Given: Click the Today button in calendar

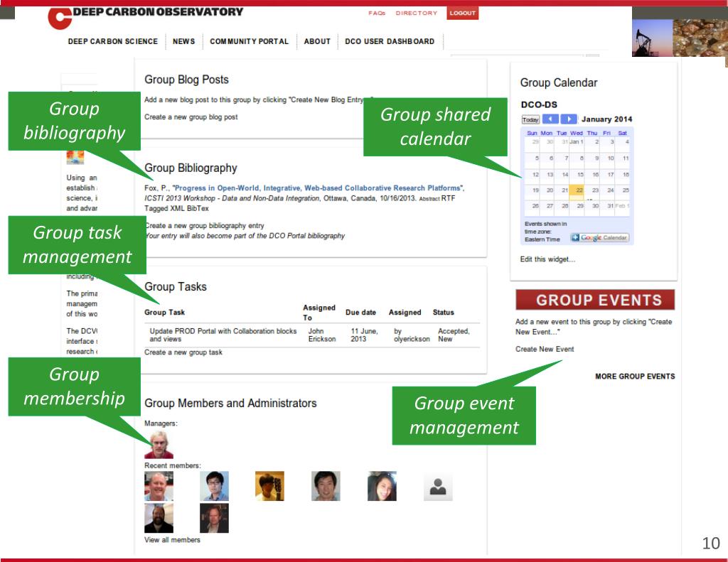Looking at the screenshot, I should [530, 119].
